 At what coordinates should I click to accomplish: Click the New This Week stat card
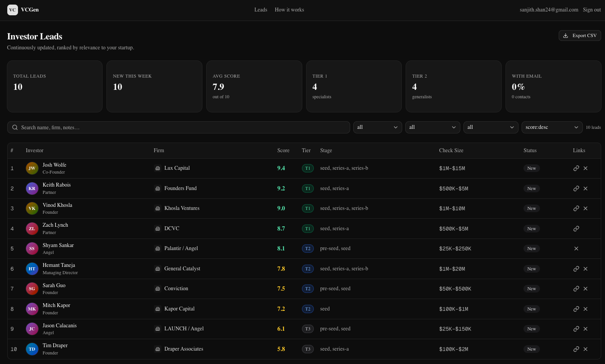tap(154, 86)
